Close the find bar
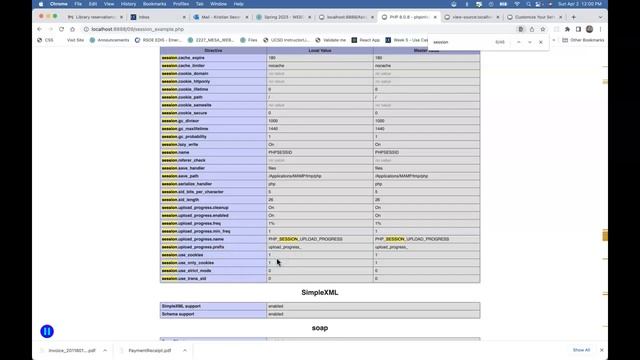Image resolution: width=640 pixels, height=360 pixels. (541, 42)
